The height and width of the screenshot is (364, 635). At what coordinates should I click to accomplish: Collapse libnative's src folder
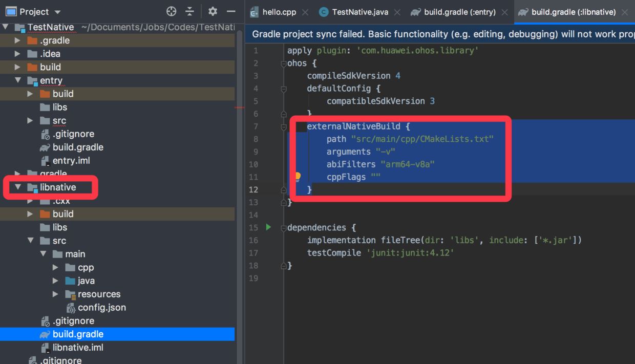pos(30,241)
